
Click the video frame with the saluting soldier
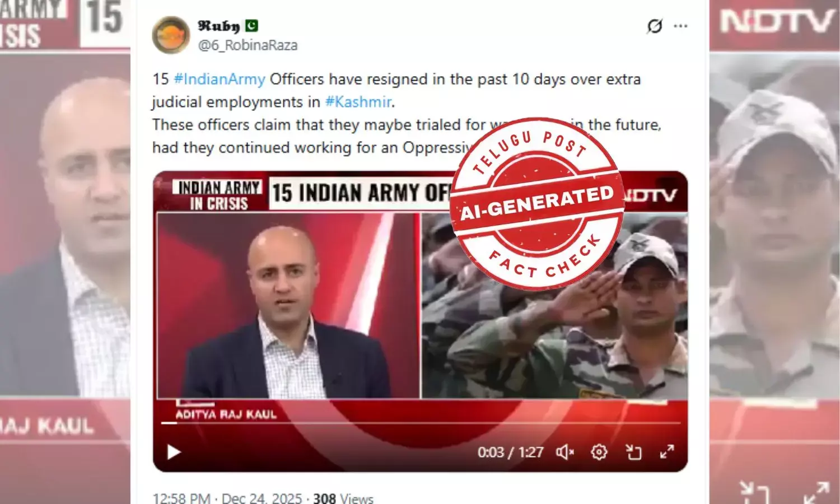pyautogui.click(x=554, y=306)
